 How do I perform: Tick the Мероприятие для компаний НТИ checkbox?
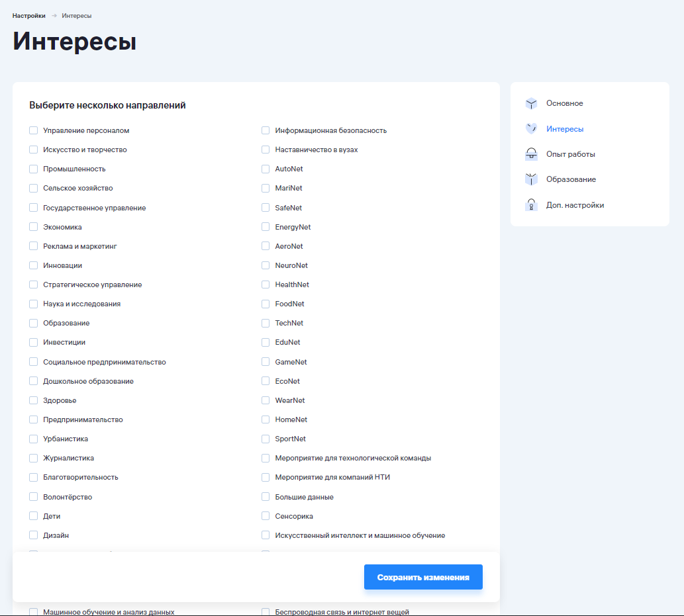click(266, 477)
